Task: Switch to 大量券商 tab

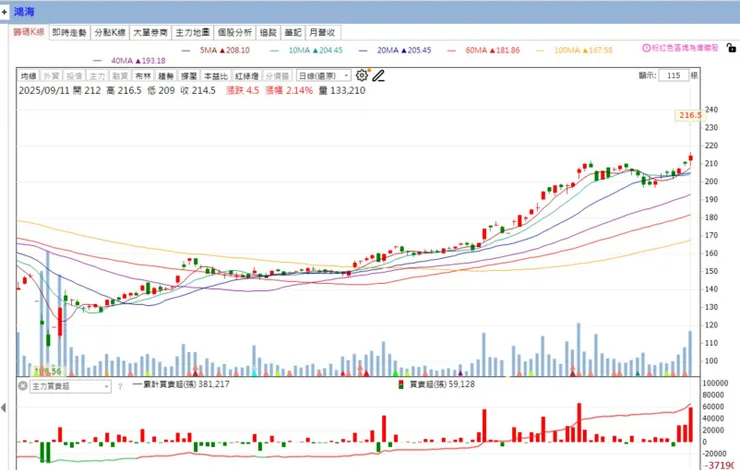Action: tap(151, 33)
